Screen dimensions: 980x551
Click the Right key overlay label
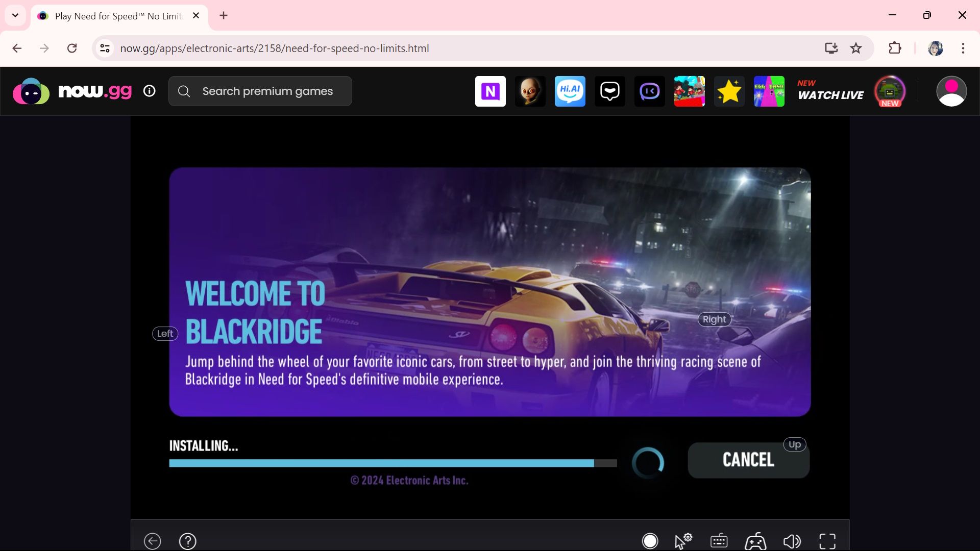coord(715,319)
